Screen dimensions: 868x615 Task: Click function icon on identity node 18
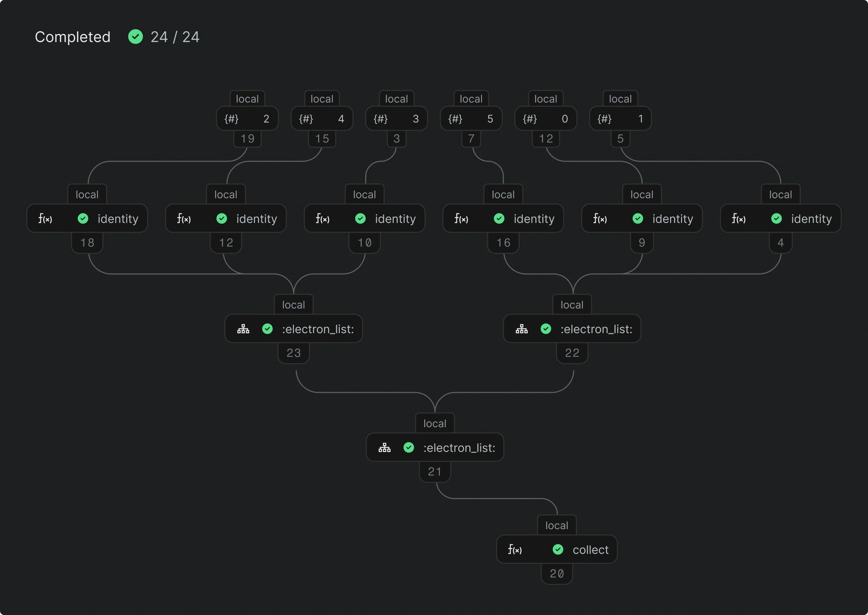pos(45,219)
